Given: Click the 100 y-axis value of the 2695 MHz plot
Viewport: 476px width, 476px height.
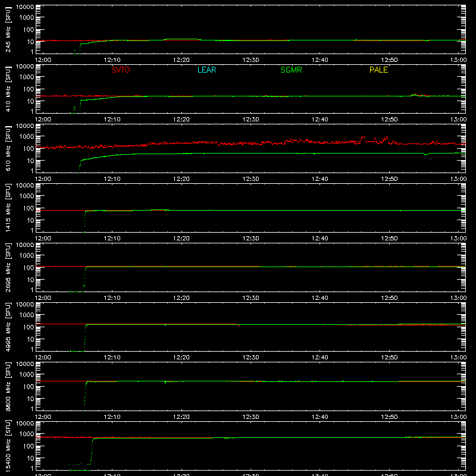Looking at the screenshot, I should 29,268.
